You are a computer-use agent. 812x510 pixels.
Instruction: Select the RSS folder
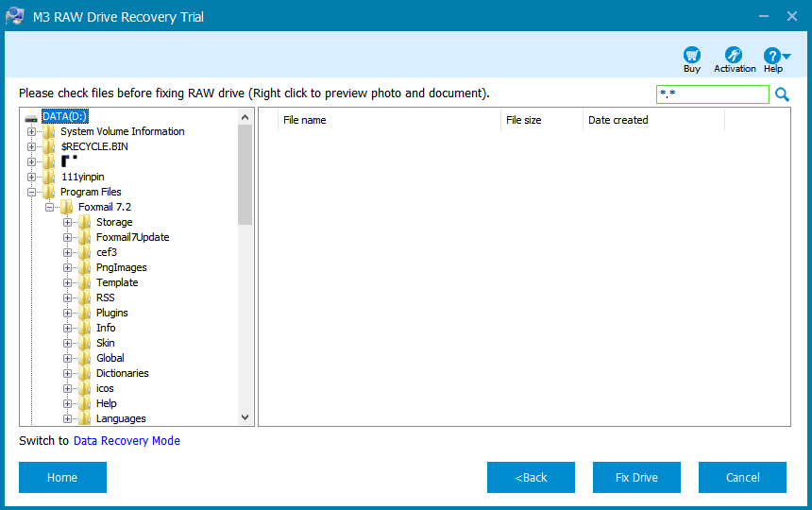[105, 297]
